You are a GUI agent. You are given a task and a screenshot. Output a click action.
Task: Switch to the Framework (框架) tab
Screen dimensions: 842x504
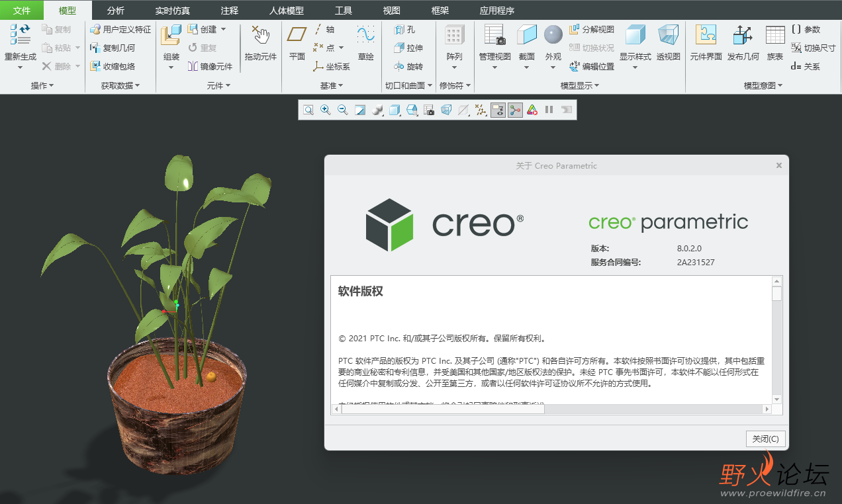tap(440, 11)
